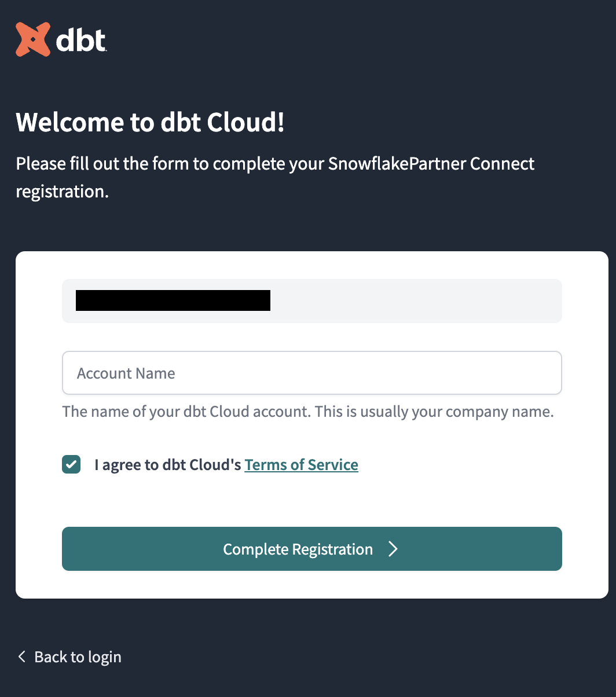Click the Account Name helper text
This screenshot has width=616, height=697.
[308, 411]
